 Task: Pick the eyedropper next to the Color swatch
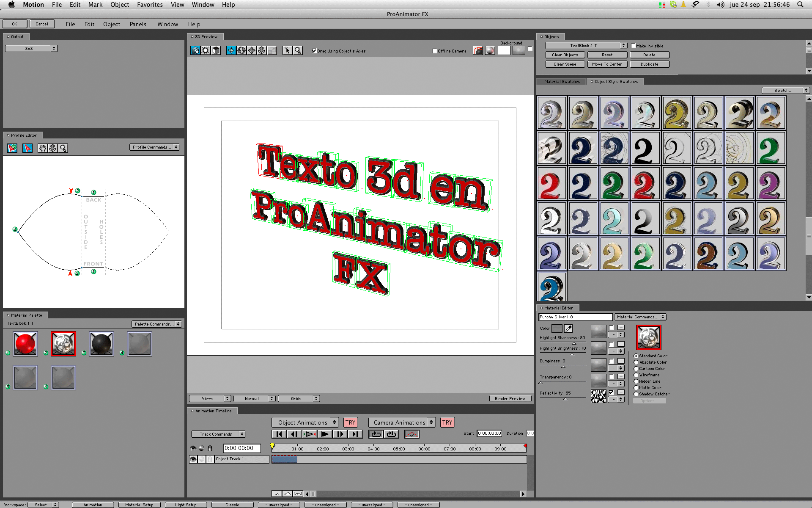click(568, 329)
